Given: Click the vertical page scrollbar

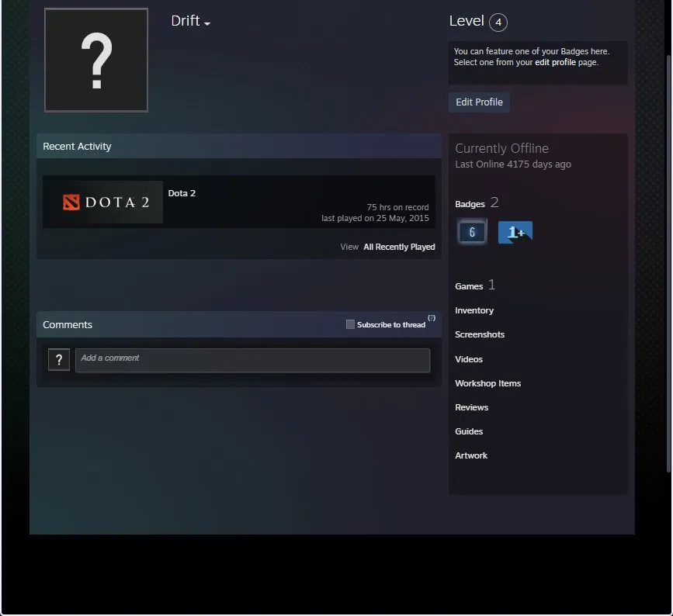Looking at the screenshot, I should (668, 264).
